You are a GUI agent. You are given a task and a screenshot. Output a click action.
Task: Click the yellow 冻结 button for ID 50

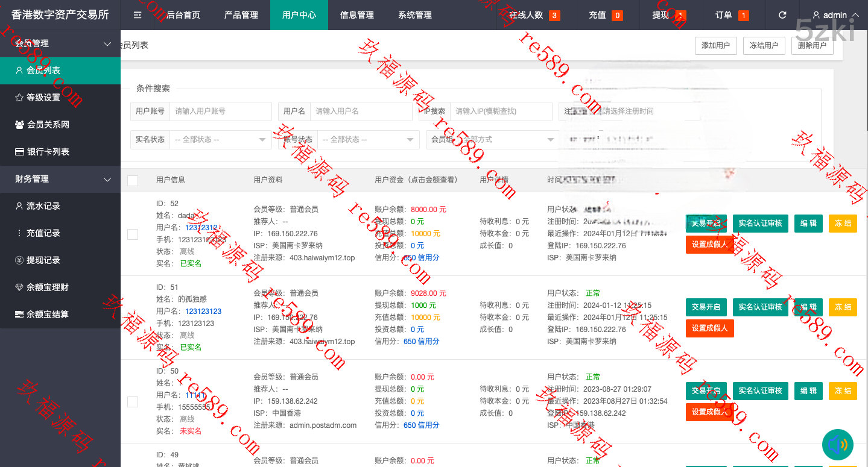pyautogui.click(x=843, y=391)
